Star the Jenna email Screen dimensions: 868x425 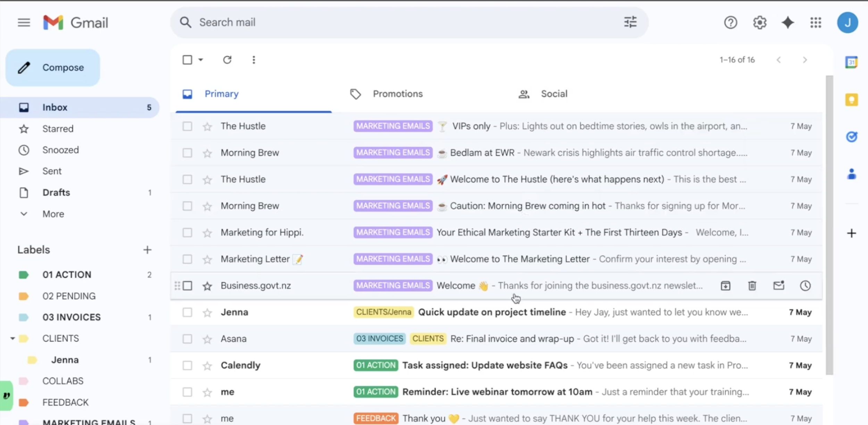tap(207, 313)
